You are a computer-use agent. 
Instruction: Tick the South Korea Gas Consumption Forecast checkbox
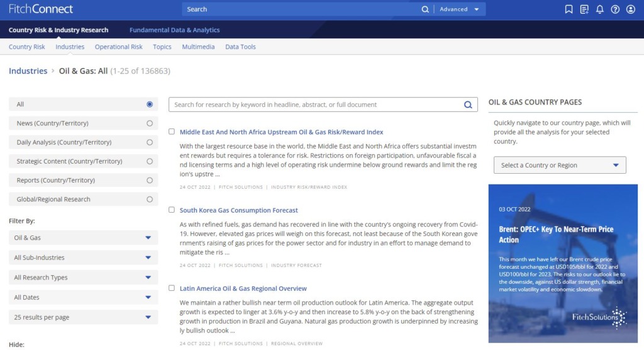(x=172, y=210)
